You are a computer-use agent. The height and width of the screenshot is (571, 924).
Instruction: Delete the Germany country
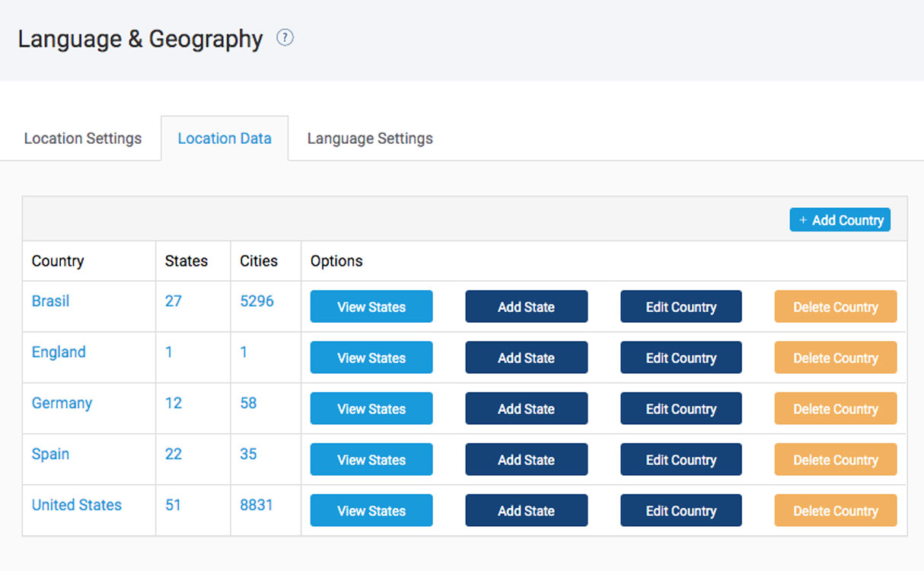coord(835,409)
